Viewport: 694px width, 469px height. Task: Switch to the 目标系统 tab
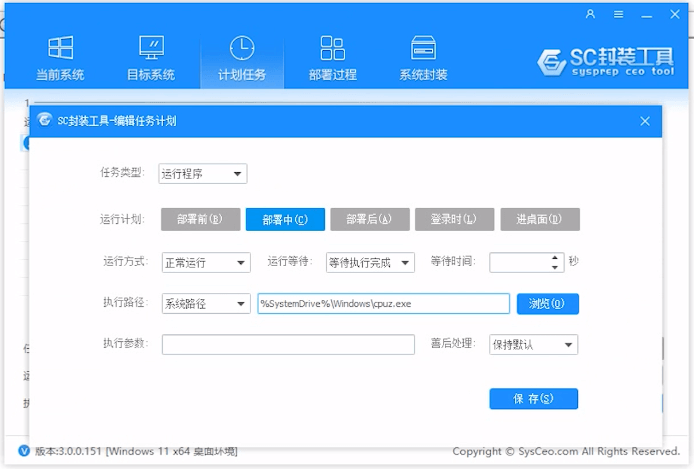coord(151,59)
